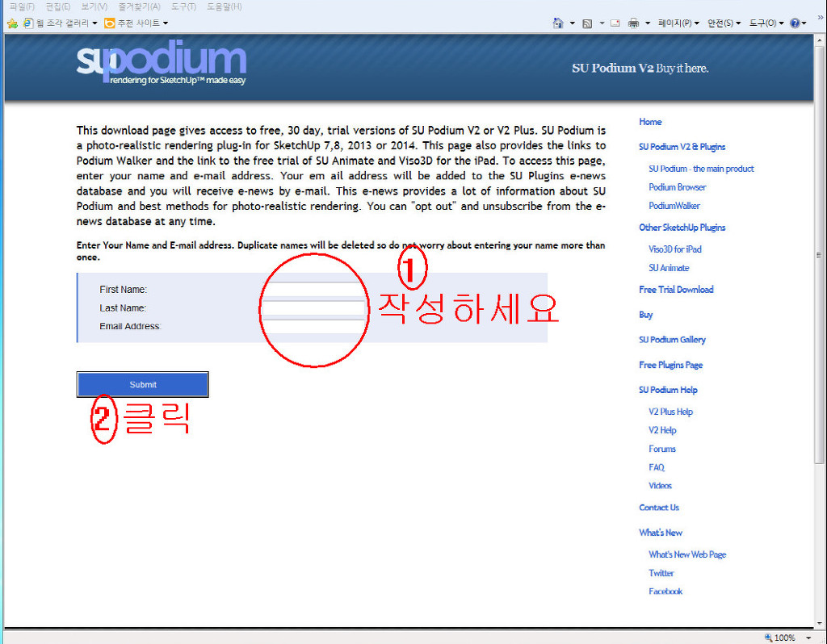Open the Videos link
Viewport: 827px width, 644px height.
pyautogui.click(x=660, y=486)
